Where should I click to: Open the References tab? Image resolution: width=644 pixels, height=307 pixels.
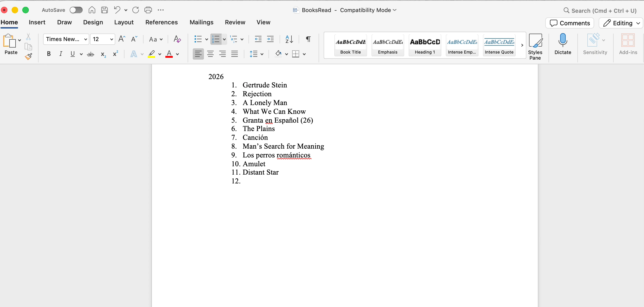tap(161, 22)
